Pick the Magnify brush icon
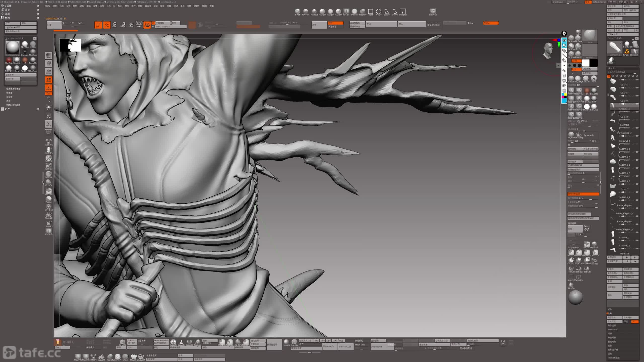This screenshot has height=362, width=644. 363,12
